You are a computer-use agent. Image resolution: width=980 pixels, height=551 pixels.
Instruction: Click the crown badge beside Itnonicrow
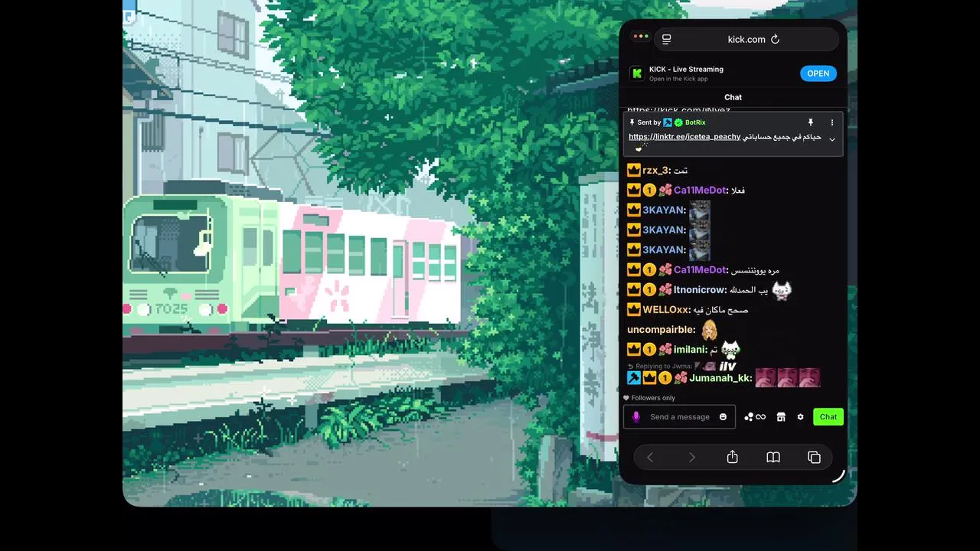pos(633,289)
